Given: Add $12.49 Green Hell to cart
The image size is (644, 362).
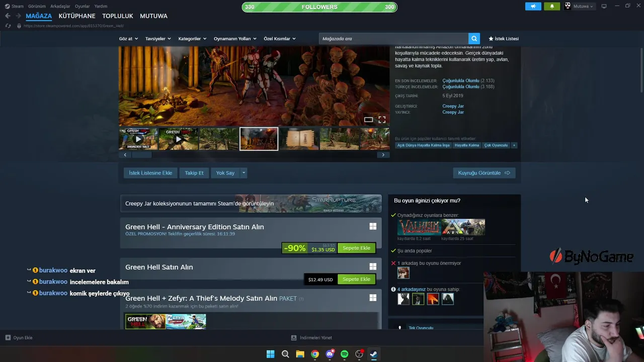Looking at the screenshot, I should pos(356,279).
